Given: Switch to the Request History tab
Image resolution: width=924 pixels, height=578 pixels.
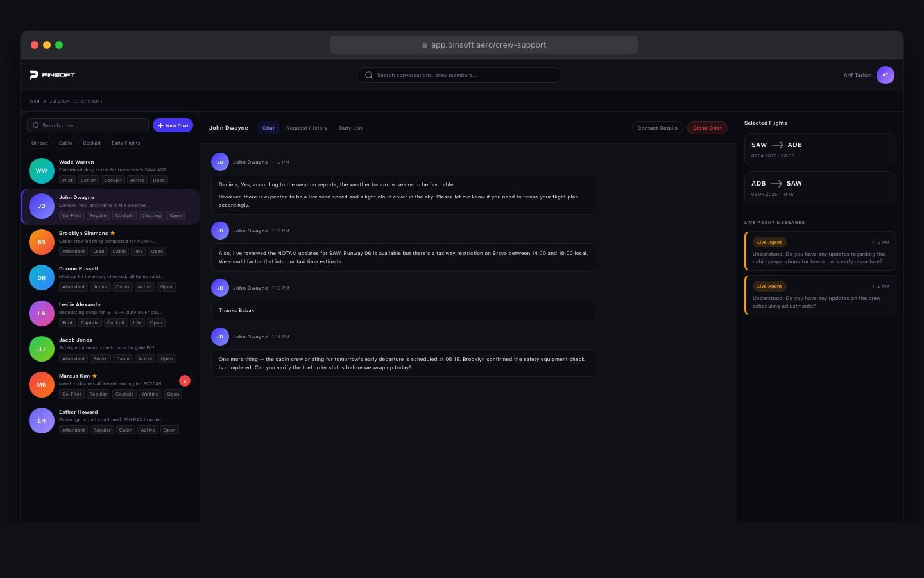Looking at the screenshot, I should 307,128.
